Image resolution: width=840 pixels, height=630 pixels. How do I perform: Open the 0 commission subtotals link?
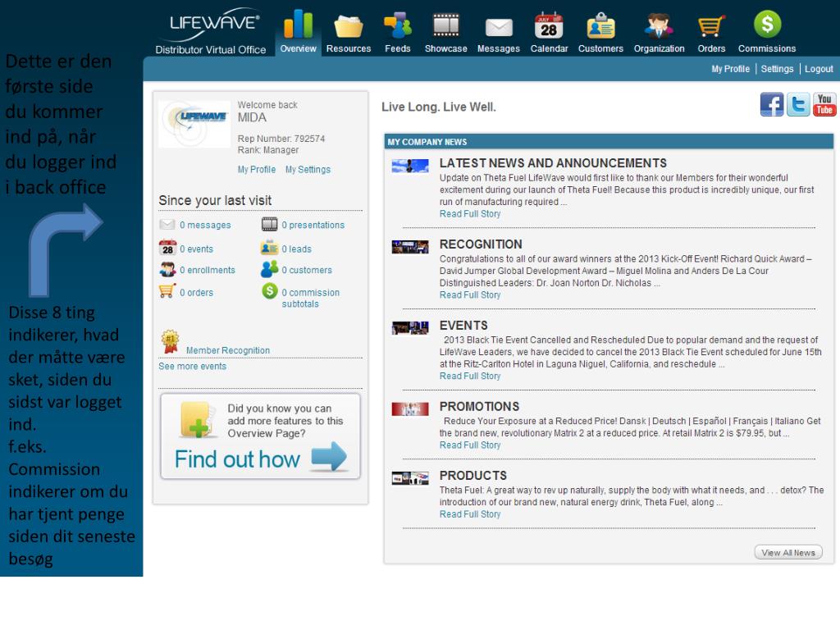point(311,298)
